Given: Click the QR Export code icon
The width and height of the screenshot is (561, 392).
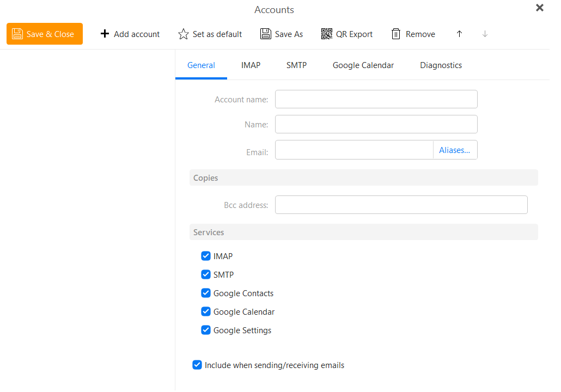Looking at the screenshot, I should [x=326, y=34].
